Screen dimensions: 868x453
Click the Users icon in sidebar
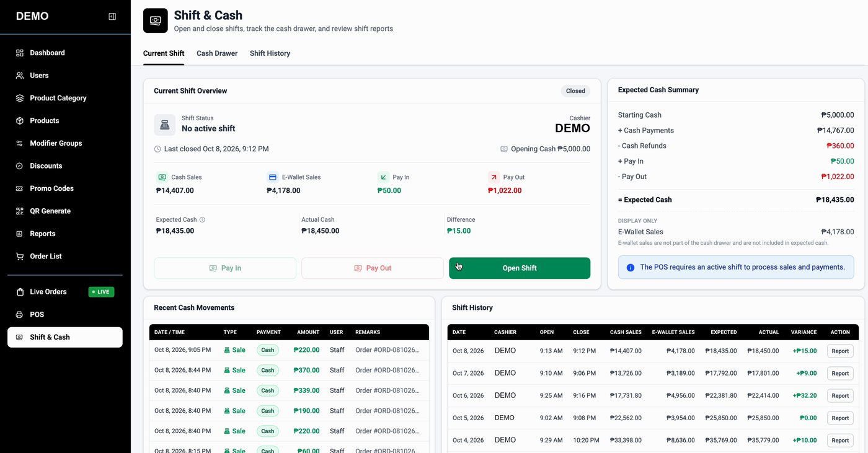tap(20, 76)
